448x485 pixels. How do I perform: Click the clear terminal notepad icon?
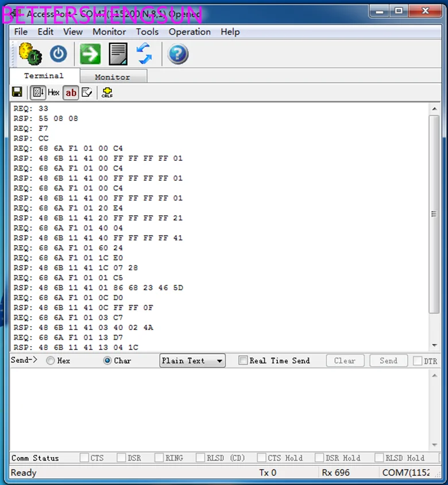pos(87,92)
